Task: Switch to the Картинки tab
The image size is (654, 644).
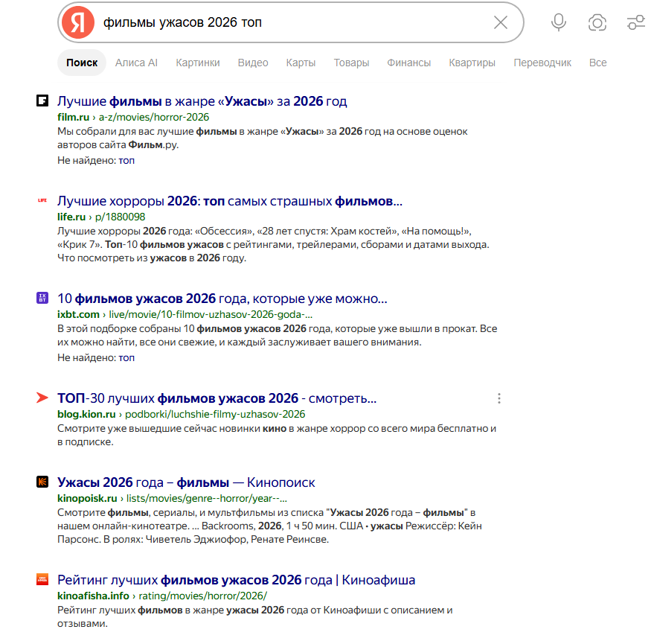Action: [198, 63]
